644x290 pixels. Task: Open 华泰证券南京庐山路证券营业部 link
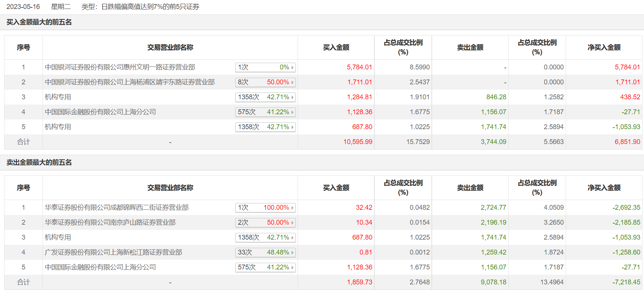pyautogui.click(x=110, y=222)
